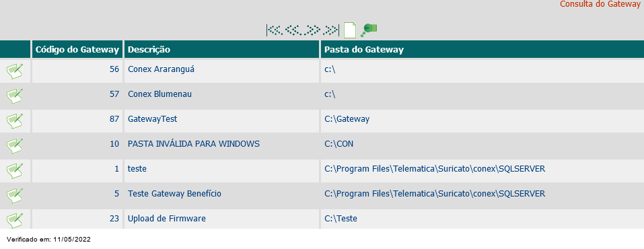Open the search/filter gateway icon
Screen dimensions: 644x249
click(369, 30)
